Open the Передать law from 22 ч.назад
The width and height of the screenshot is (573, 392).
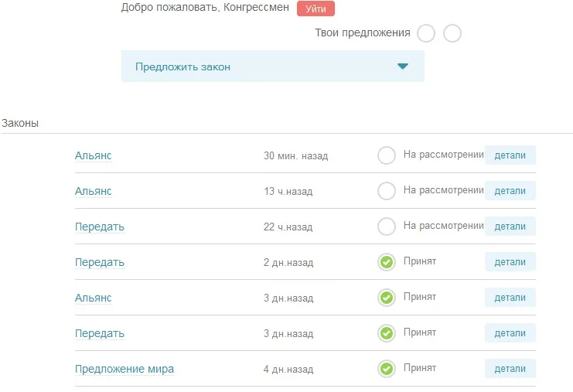(100, 227)
